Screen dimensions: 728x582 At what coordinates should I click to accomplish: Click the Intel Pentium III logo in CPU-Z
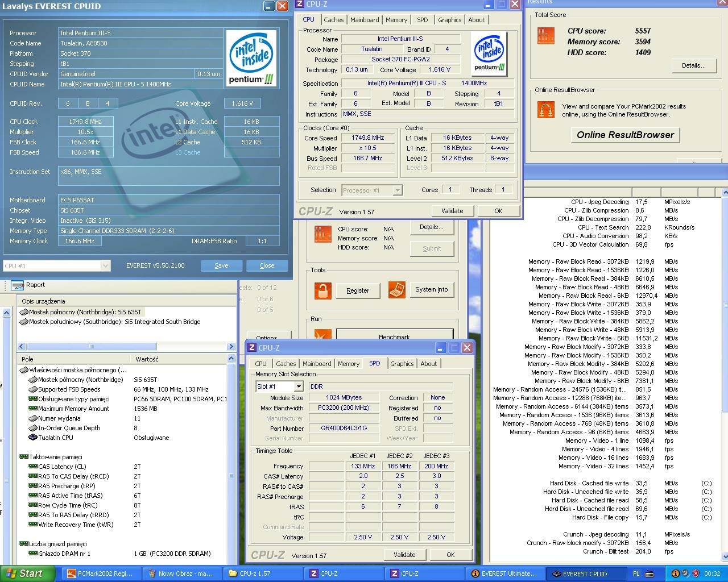(x=489, y=55)
